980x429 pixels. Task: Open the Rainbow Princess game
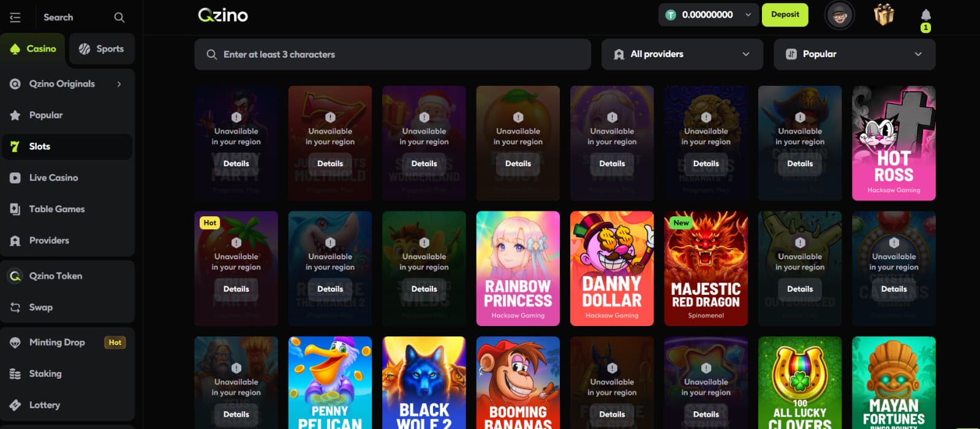518,268
